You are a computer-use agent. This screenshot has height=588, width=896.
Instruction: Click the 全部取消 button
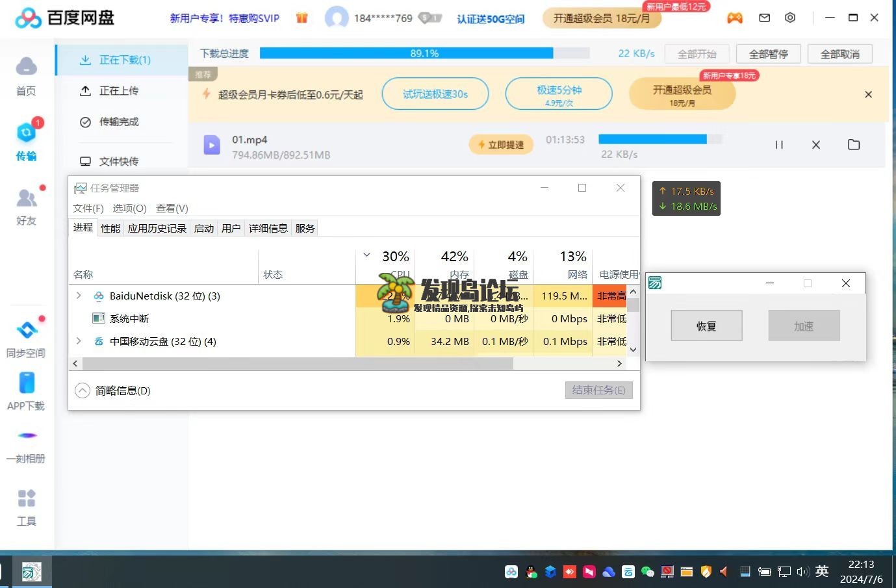(839, 54)
